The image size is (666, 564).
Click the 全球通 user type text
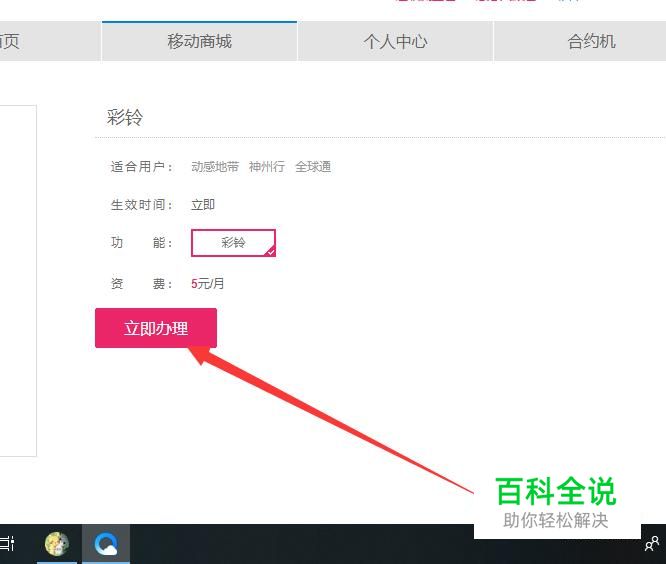pyautogui.click(x=313, y=166)
